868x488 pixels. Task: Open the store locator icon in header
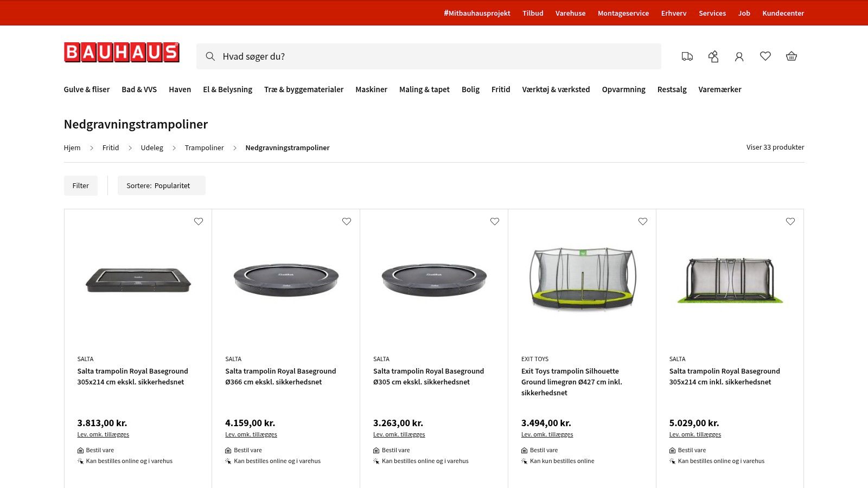(713, 56)
